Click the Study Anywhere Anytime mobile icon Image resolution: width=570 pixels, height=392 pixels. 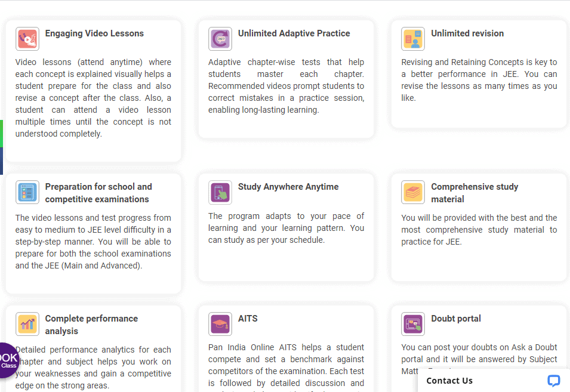pyautogui.click(x=220, y=192)
